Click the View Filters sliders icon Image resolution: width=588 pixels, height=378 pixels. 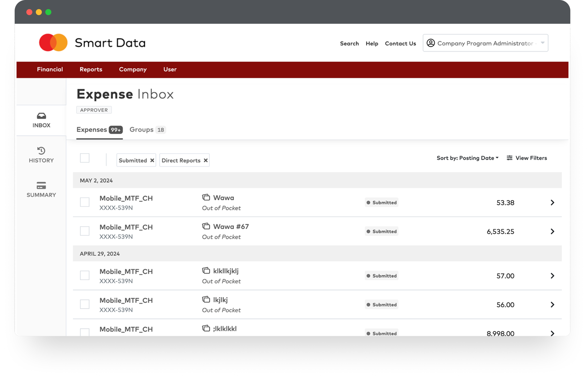coord(509,158)
